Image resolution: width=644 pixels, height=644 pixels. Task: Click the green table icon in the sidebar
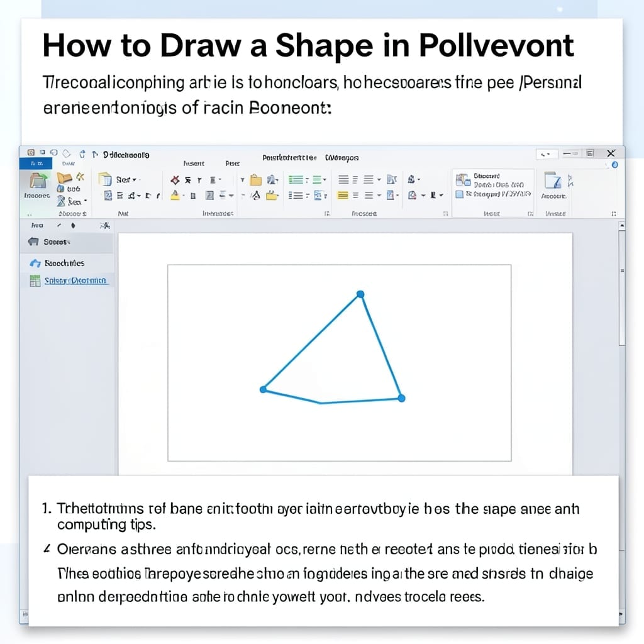tap(35, 280)
